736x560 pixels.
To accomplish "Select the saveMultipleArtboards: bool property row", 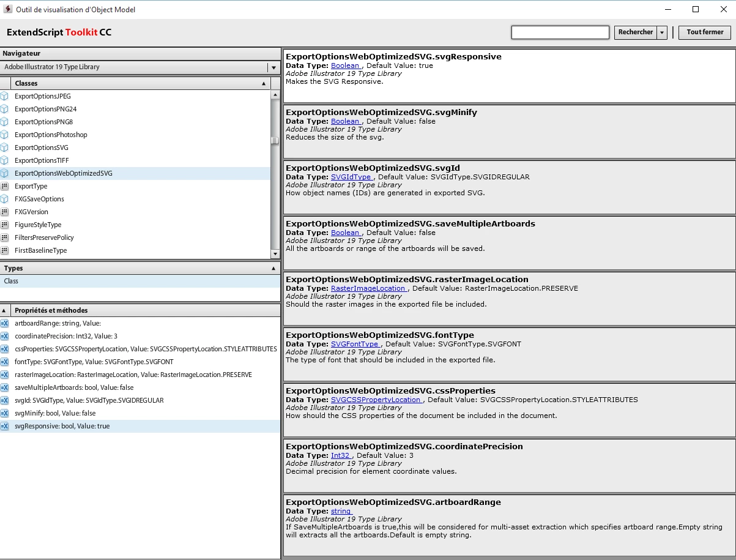I will click(x=140, y=387).
